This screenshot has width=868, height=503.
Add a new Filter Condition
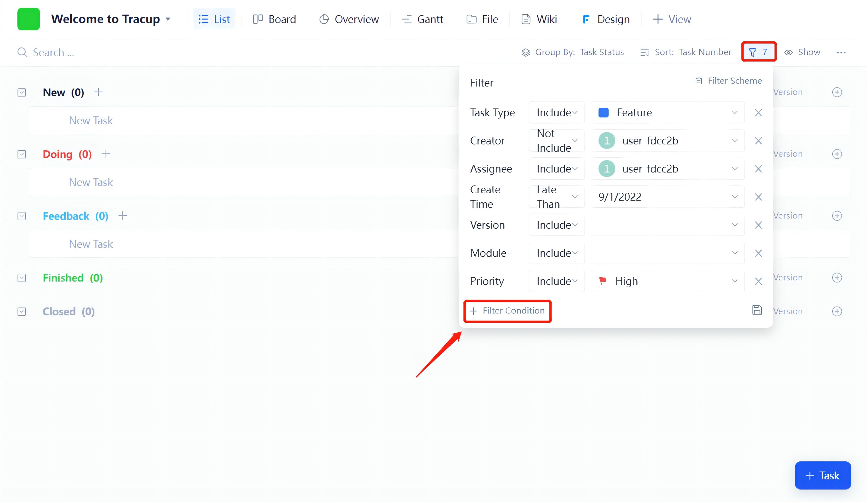(x=507, y=311)
